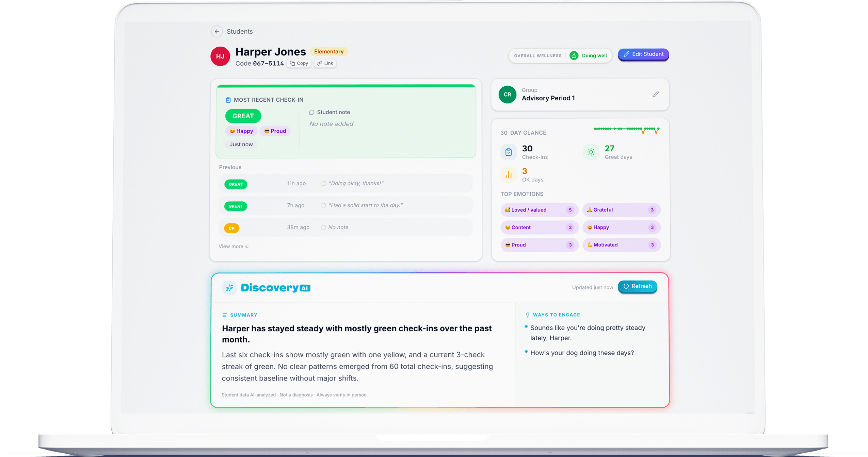Select the Happy chip in Top Emotions
This screenshot has height=457, width=868.
pos(621,227)
